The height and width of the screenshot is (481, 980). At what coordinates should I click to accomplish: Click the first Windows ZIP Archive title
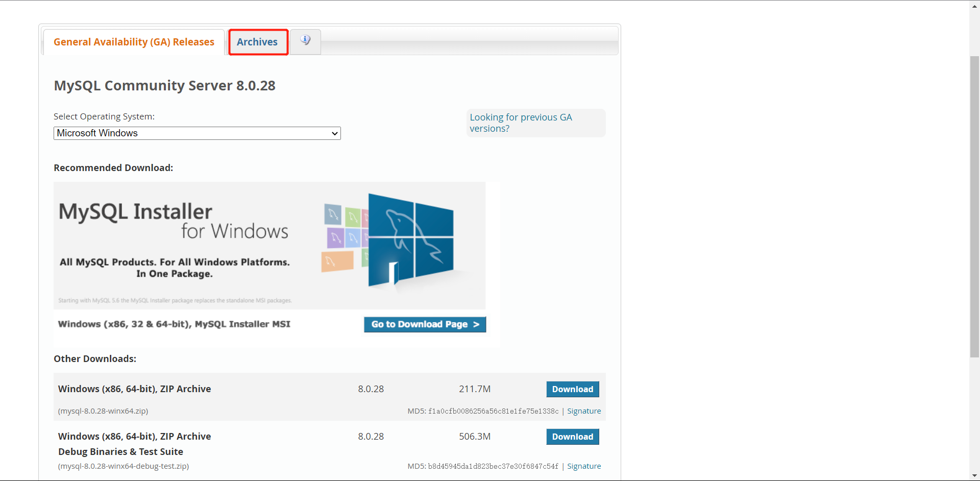tap(134, 389)
